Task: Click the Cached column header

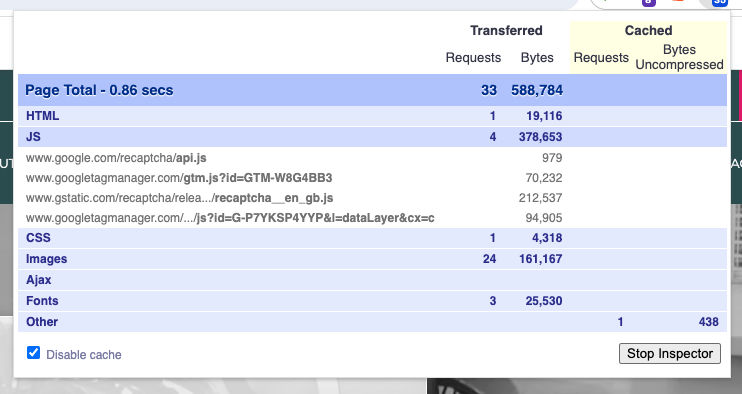Action: pyautogui.click(x=648, y=30)
